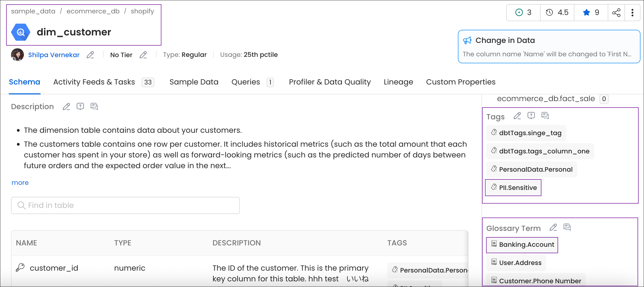Image resolution: width=644 pixels, height=287 pixels.
Task: Open Shilpa Vernekar's profile
Action: [54, 55]
